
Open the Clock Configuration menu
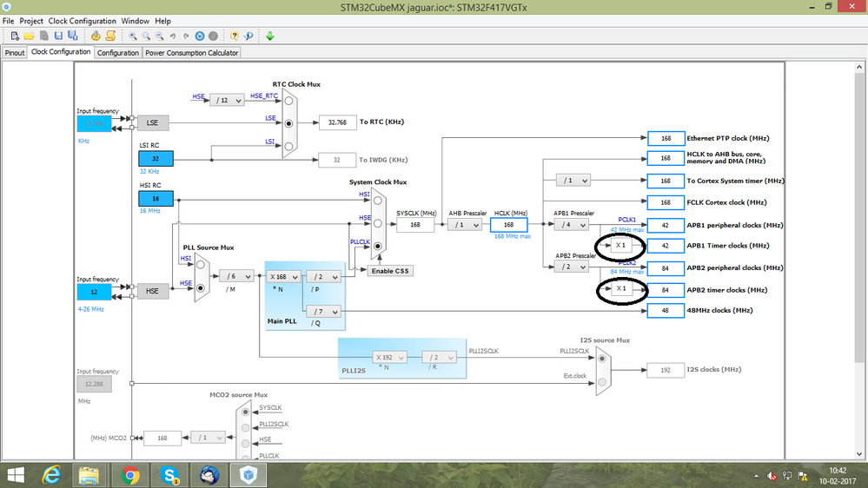pos(82,21)
